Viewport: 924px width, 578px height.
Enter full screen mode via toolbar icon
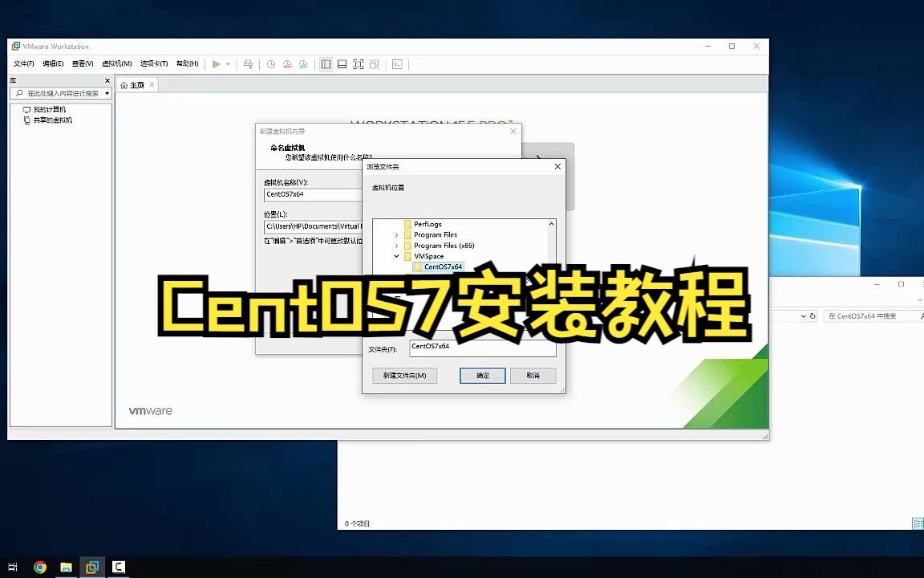tap(358, 64)
